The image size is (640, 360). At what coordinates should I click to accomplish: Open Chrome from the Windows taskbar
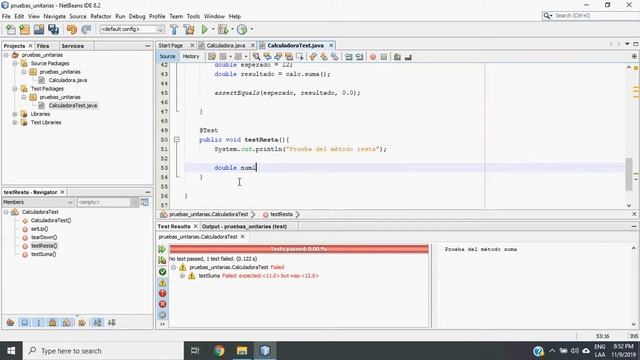click(x=219, y=351)
